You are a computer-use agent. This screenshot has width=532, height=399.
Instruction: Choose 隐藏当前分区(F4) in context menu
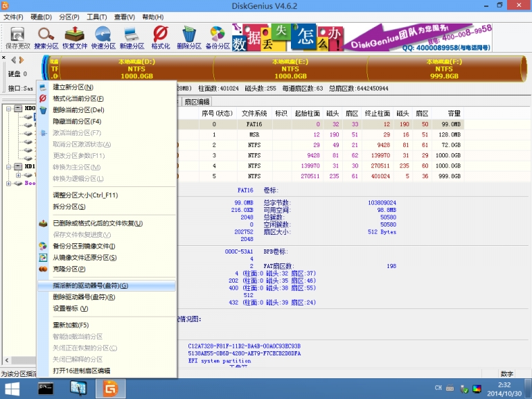(x=107, y=121)
